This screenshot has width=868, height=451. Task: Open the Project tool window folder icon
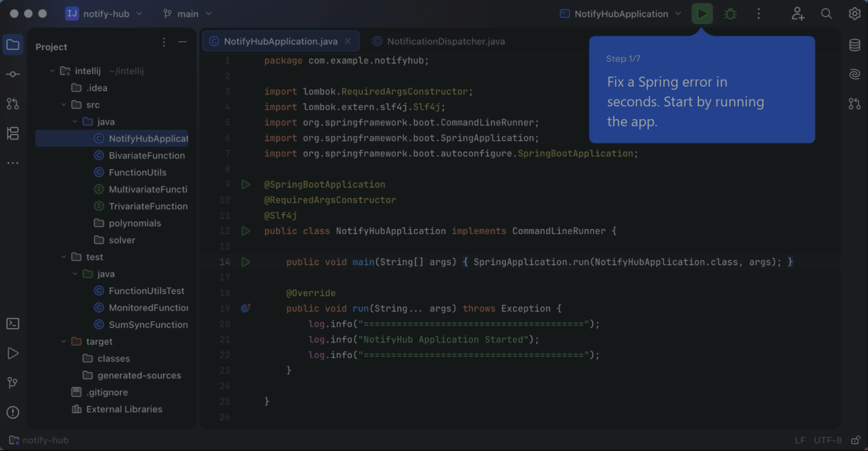[x=13, y=45]
